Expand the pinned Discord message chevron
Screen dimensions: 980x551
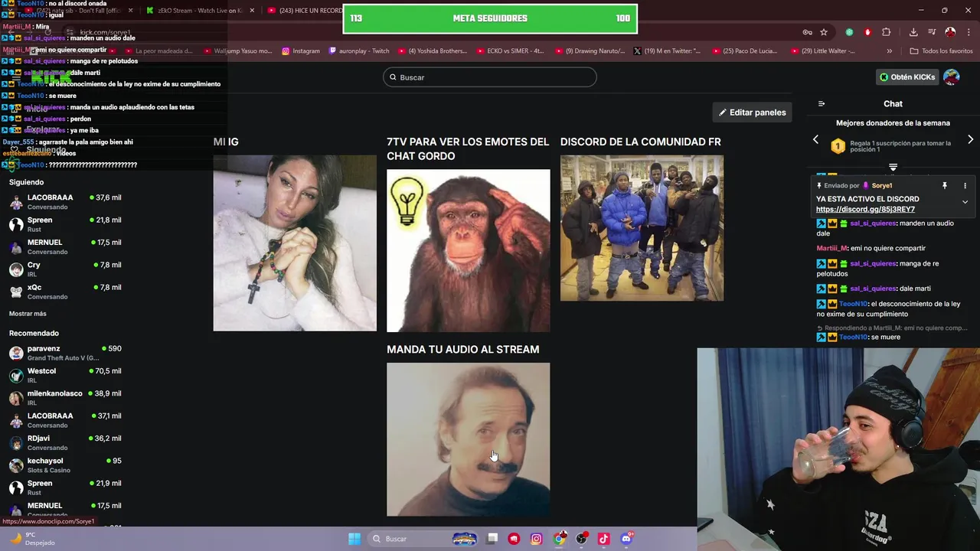coord(965,202)
